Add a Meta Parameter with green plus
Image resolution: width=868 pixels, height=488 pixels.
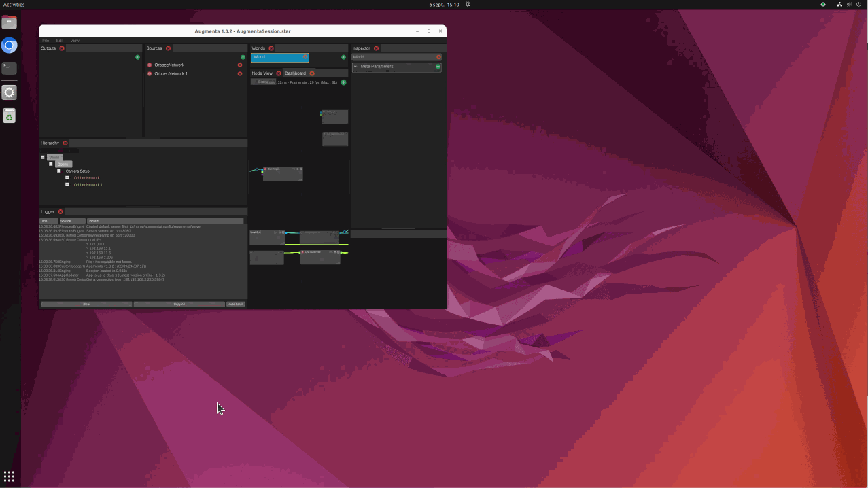pos(438,67)
